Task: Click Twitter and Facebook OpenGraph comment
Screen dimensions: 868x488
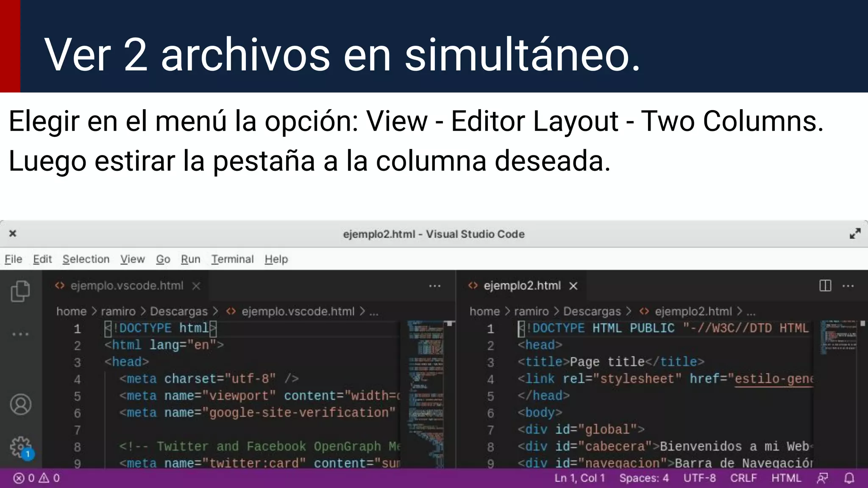Action: [x=260, y=447]
